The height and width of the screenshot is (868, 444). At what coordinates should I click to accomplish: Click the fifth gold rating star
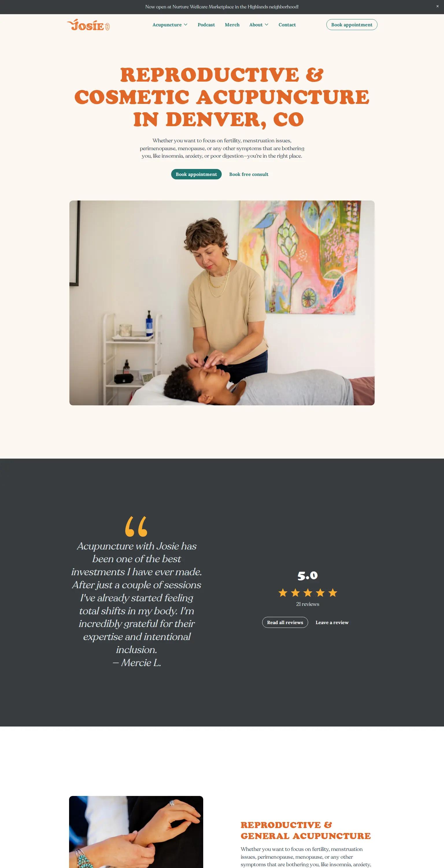click(x=333, y=592)
